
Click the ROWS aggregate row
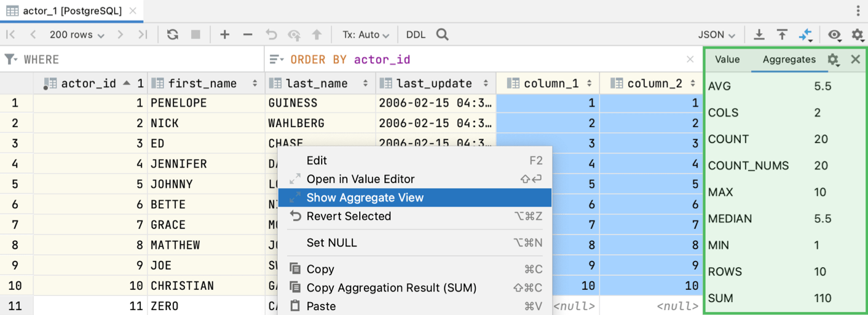click(x=785, y=272)
